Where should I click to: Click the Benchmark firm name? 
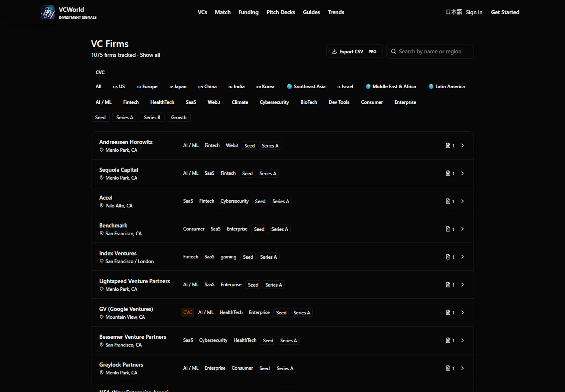(113, 225)
